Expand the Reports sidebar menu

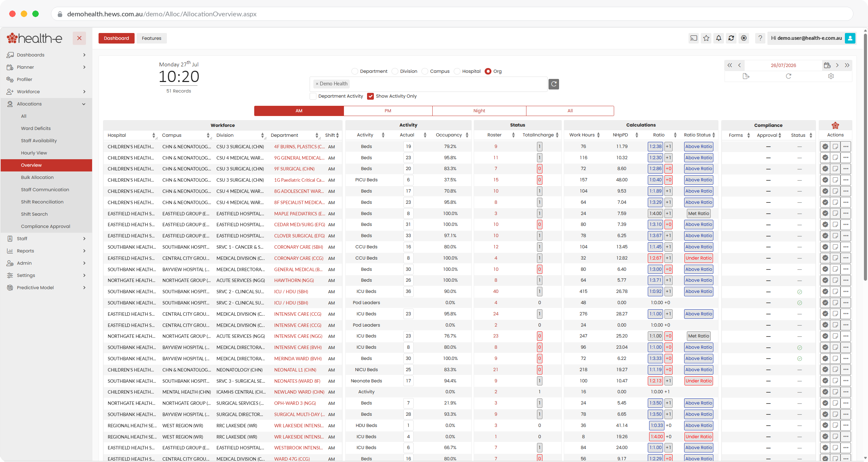[x=46, y=251]
